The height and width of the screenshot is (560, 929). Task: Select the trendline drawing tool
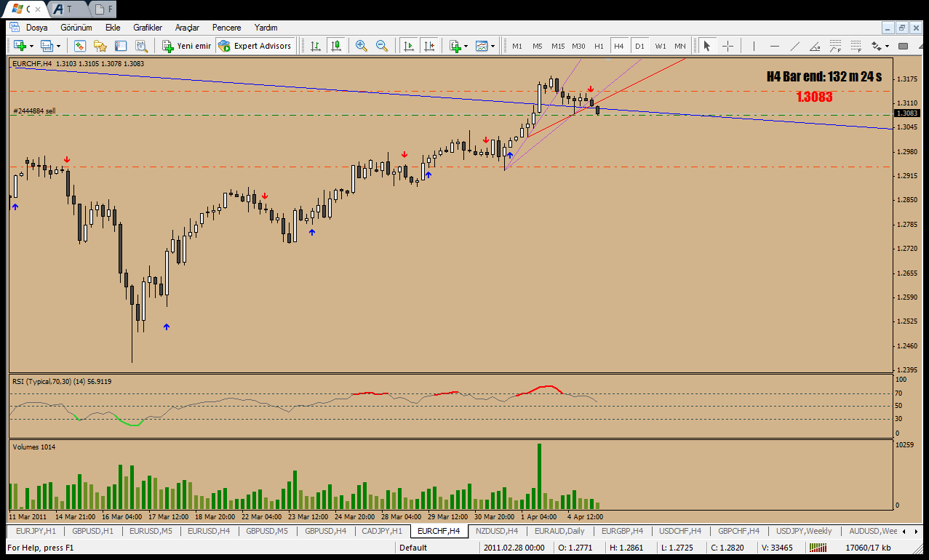(x=795, y=46)
